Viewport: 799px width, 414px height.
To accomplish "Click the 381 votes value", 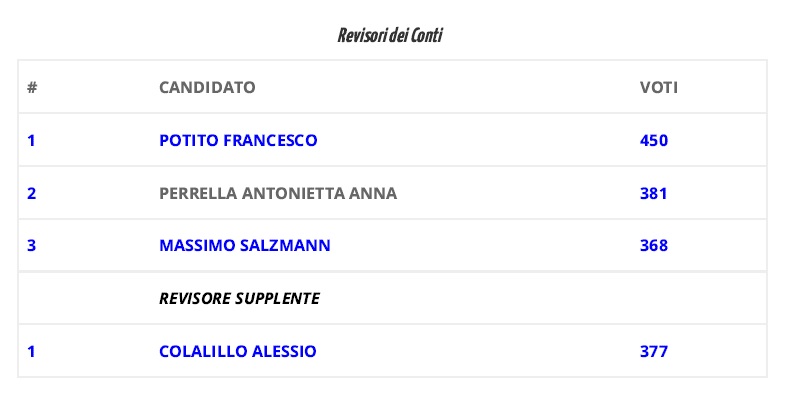I will 653,193.
